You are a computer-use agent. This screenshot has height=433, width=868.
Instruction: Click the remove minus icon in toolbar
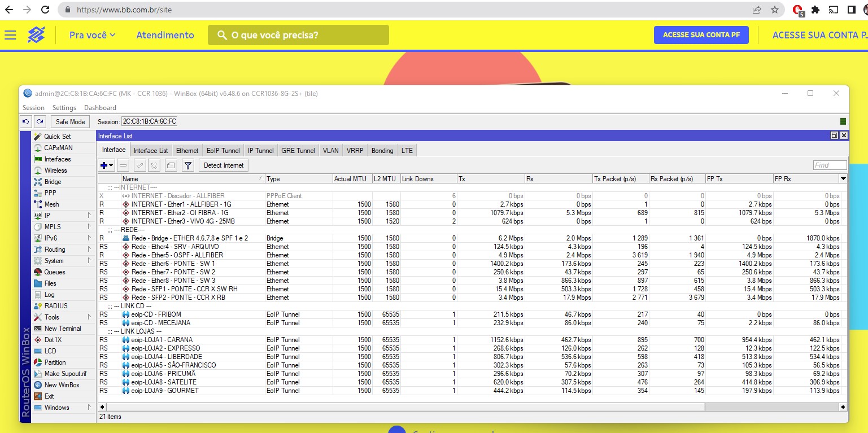tap(123, 165)
